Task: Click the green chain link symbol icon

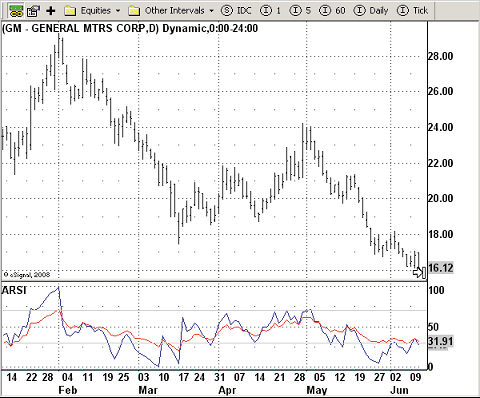Action: [x=16, y=11]
